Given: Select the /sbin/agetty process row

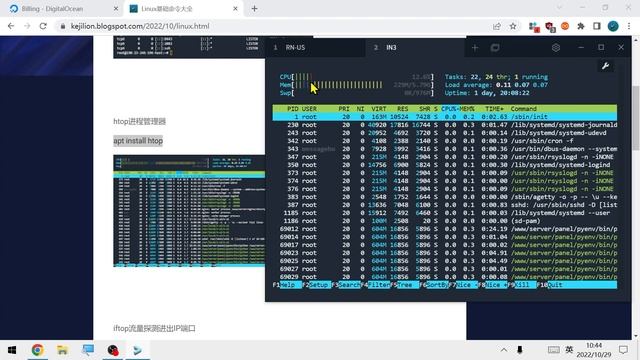Looking at the screenshot, I should 445,197.
